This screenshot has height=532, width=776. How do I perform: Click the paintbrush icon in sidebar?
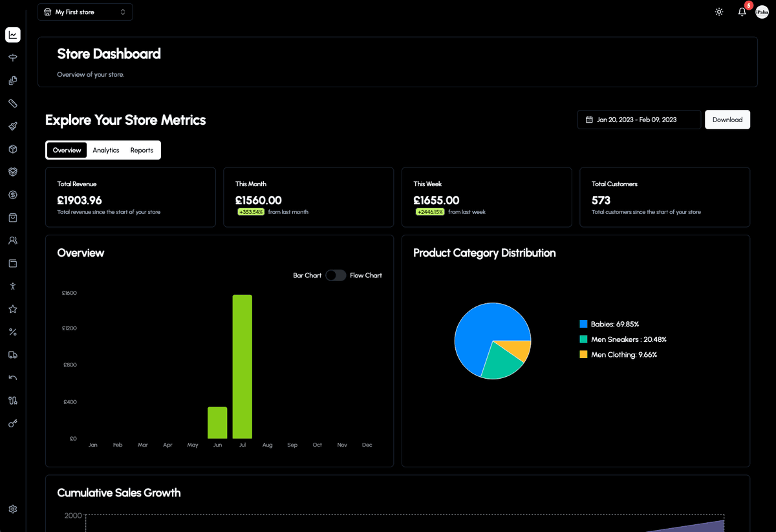12,126
